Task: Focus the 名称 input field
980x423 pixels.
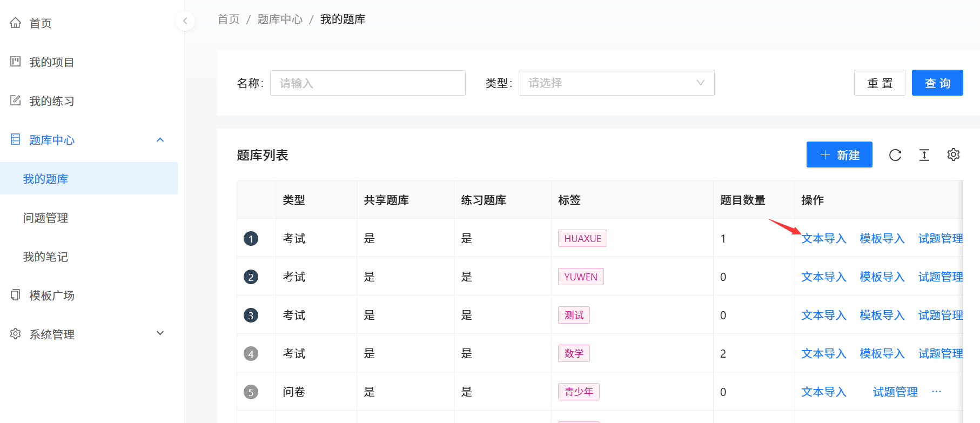Action: (x=368, y=83)
